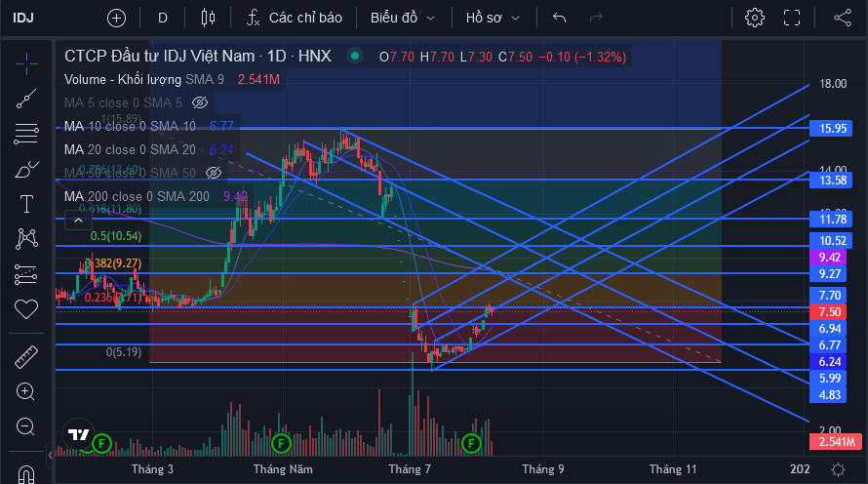Select the chart patterns tool
Image resolution: width=868 pixels, height=484 pixels.
click(26, 239)
